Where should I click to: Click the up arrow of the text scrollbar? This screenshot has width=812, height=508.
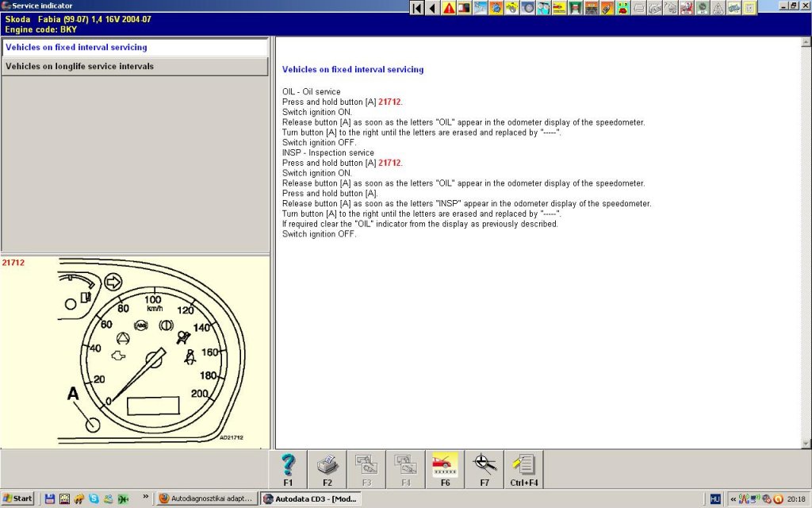click(806, 42)
